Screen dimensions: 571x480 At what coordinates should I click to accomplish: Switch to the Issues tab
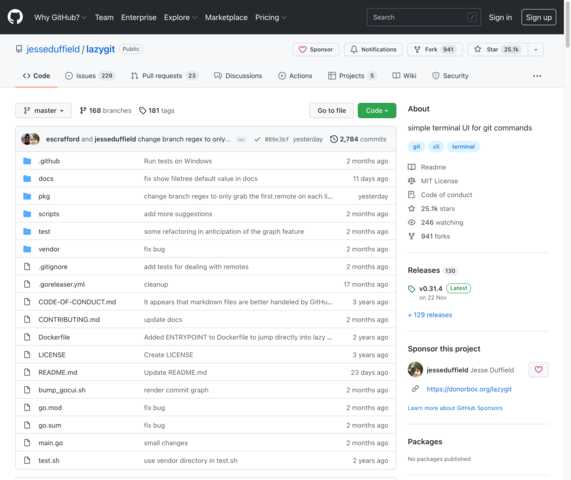90,76
